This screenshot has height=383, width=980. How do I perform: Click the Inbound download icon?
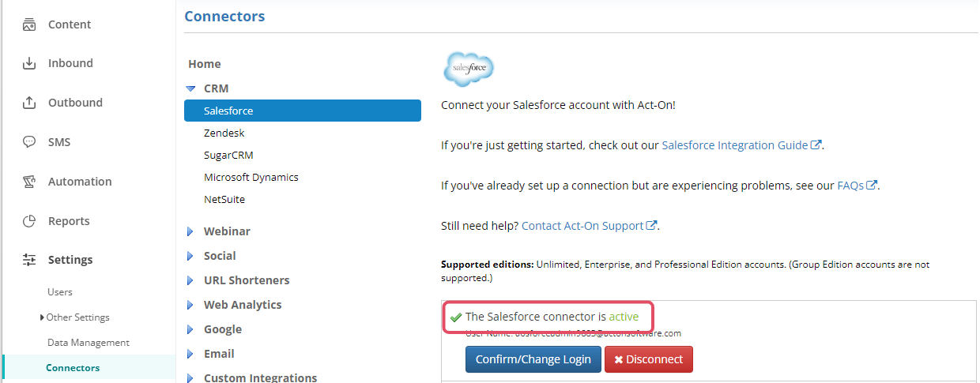[x=29, y=63]
